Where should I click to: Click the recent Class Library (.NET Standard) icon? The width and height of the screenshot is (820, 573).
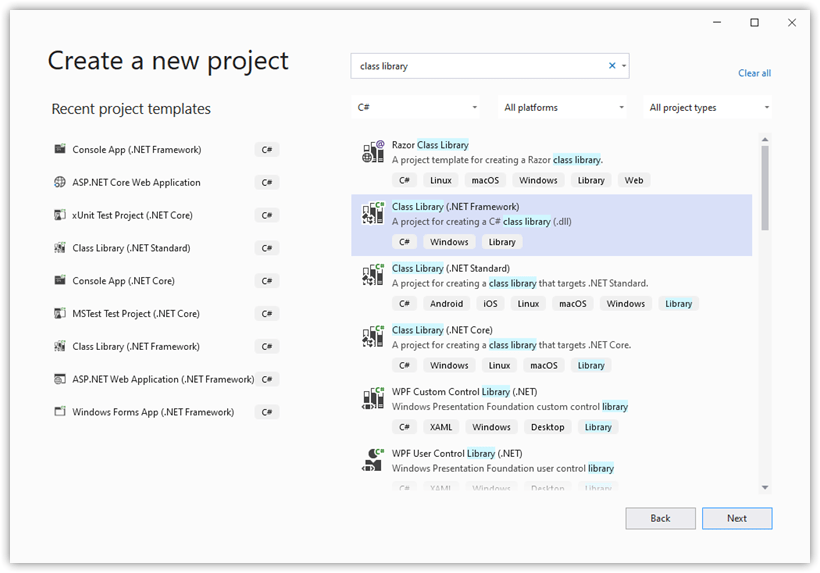60,248
